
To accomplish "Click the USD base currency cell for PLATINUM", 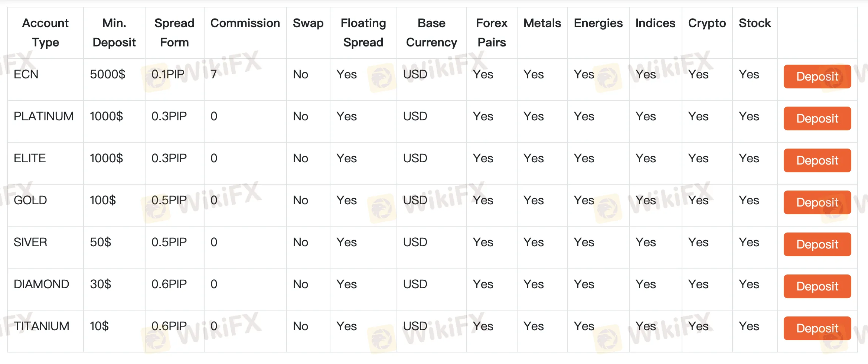I will coord(415,116).
